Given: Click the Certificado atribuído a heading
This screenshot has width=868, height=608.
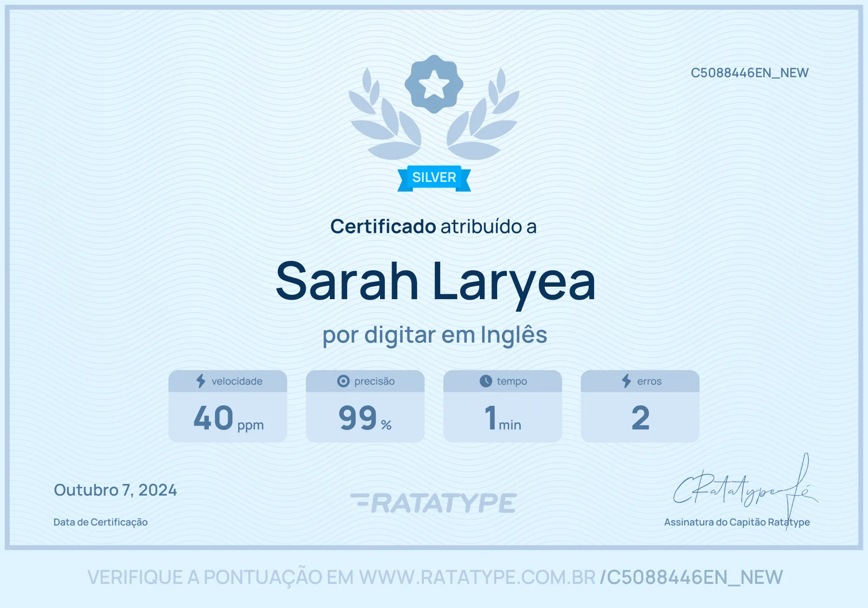Looking at the screenshot, I should [433, 226].
